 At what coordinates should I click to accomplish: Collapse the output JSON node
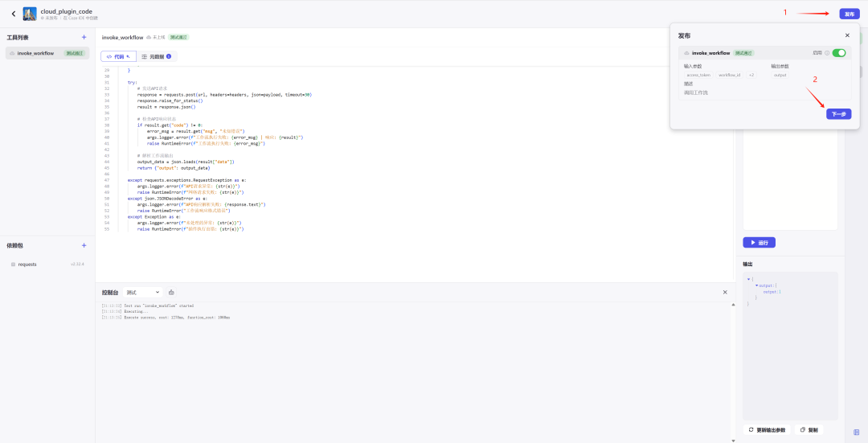(757, 285)
